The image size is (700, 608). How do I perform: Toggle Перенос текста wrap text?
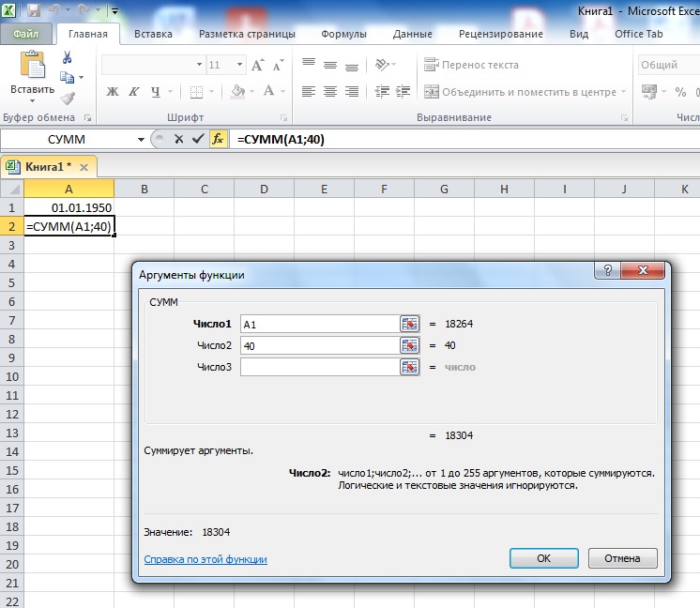coord(471,66)
